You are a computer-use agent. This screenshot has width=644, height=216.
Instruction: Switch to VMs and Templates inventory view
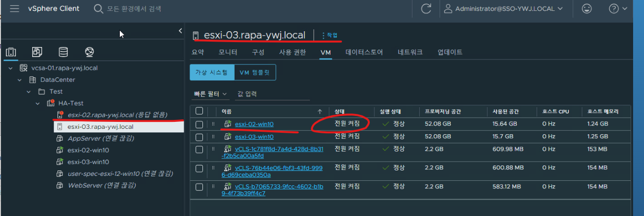click(x=37, y=52)
